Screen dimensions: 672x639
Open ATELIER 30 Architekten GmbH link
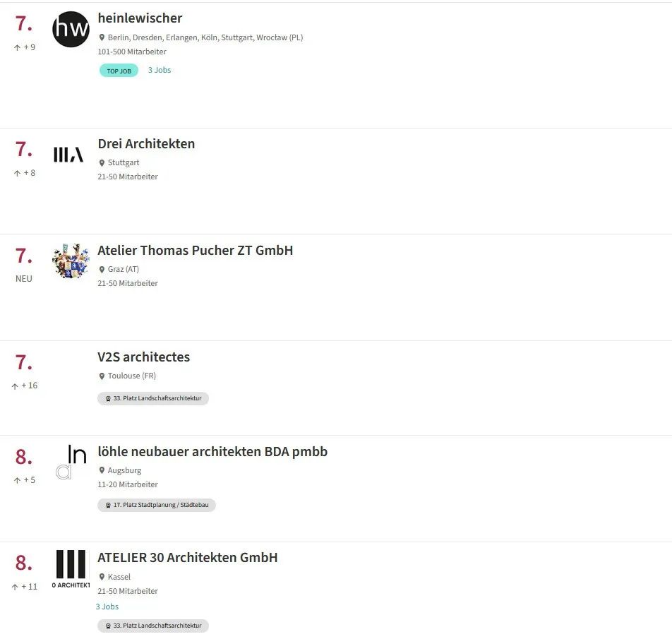click(x=187, y=558)
